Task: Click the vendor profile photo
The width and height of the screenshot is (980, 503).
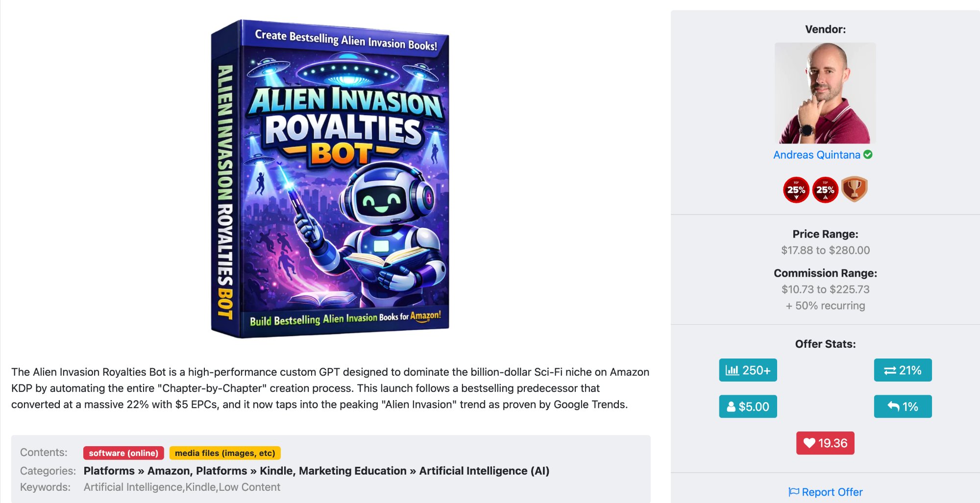Action: [x=825, y=93]
